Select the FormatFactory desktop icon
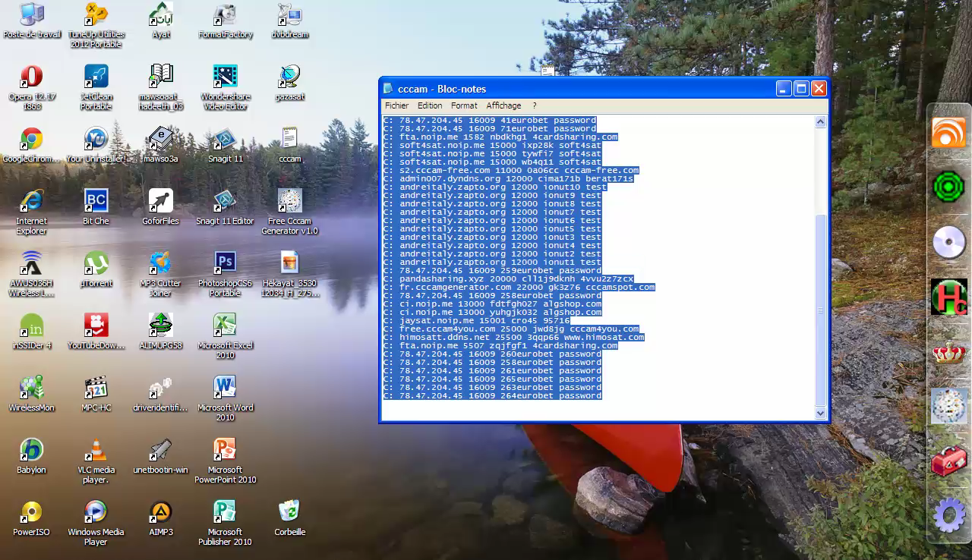The image size is (972, 560). coord(225,15)
